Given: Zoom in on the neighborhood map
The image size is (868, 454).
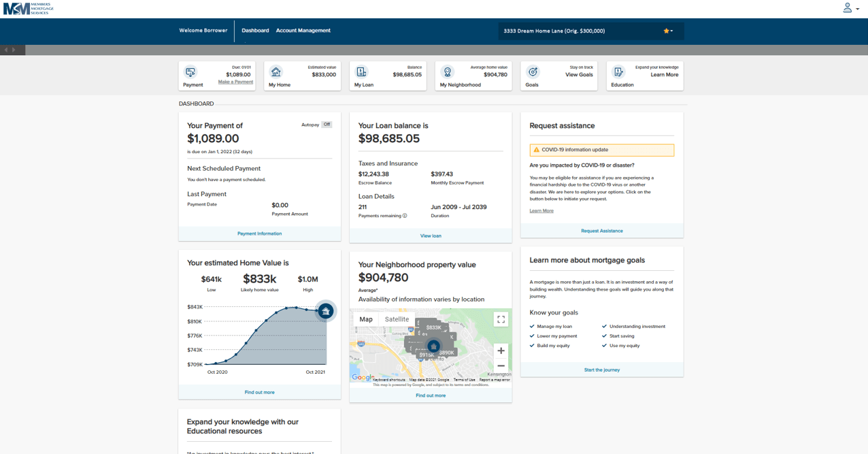Looking at the screenshot, I should point(501,351).
